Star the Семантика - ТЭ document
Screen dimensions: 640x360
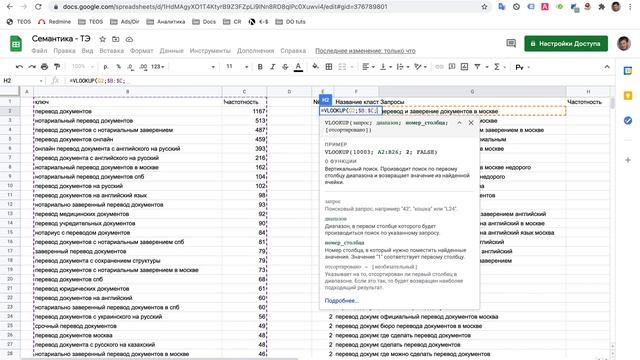(x=102, y=39)
